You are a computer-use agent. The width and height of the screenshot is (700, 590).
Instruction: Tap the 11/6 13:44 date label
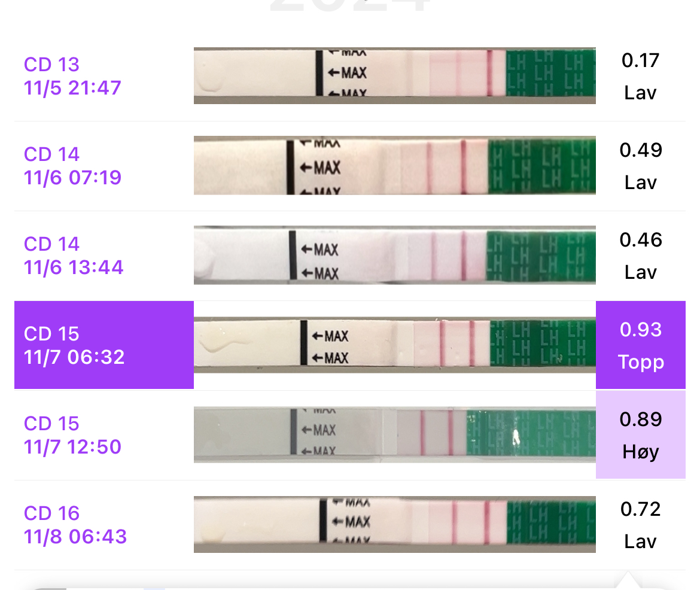click(x=74, y=267)
